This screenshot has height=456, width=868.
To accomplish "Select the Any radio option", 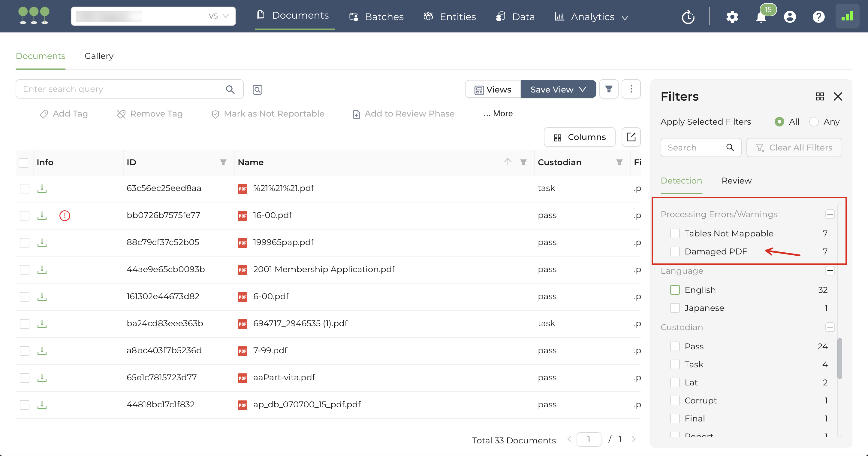I will click(814, 121).
